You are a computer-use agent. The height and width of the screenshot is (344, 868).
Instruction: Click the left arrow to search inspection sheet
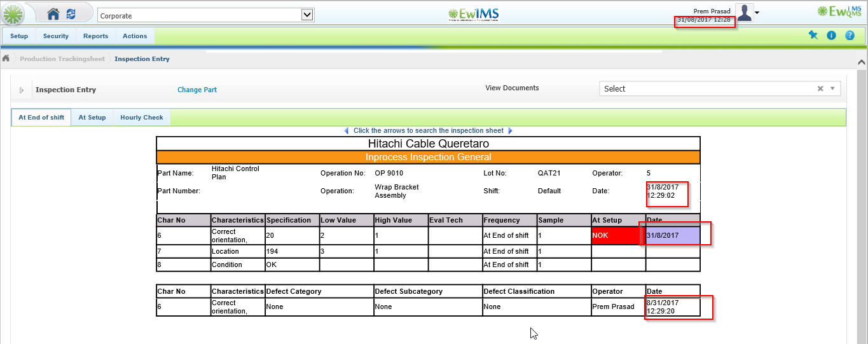pos(347,131)
